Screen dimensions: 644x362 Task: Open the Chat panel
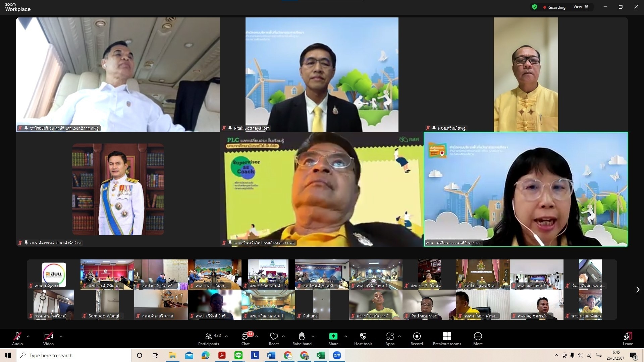tap(245, 339)
